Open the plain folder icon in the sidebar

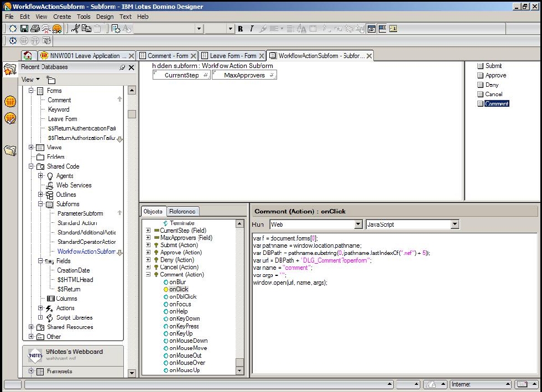pyautogui.click(x=10, y=150)
